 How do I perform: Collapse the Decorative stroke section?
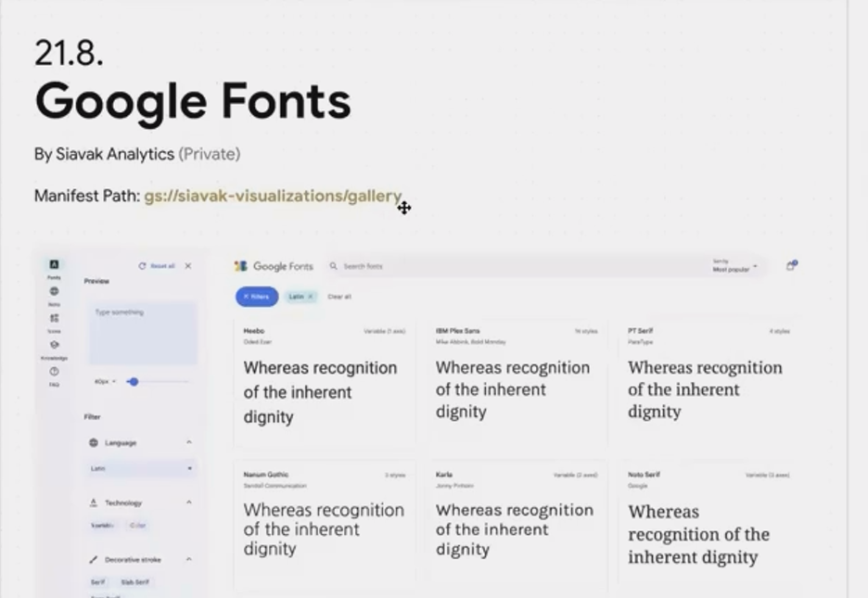click(189, 559)
